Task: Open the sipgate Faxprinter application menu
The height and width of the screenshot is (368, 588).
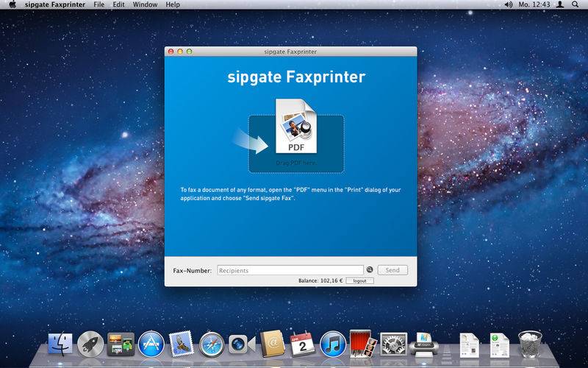Action: pos(55,4)
